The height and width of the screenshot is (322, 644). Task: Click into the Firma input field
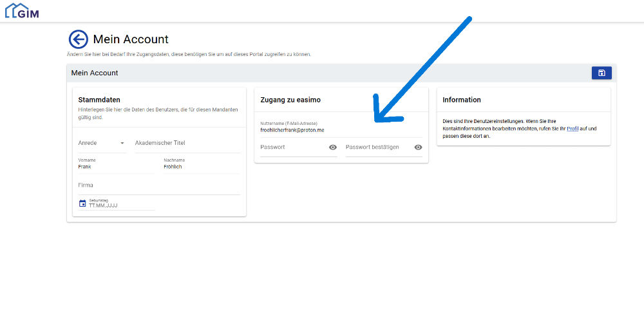click(158, 185)
